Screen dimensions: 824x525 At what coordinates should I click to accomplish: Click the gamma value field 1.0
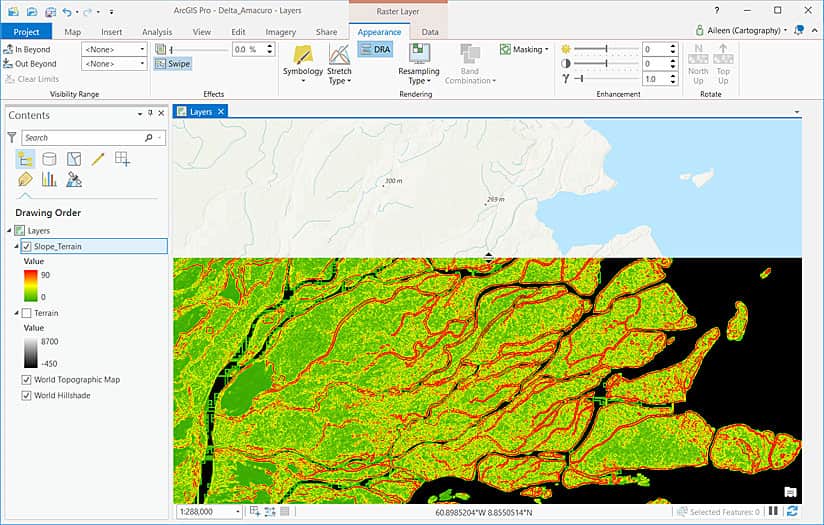coord(655,79)
